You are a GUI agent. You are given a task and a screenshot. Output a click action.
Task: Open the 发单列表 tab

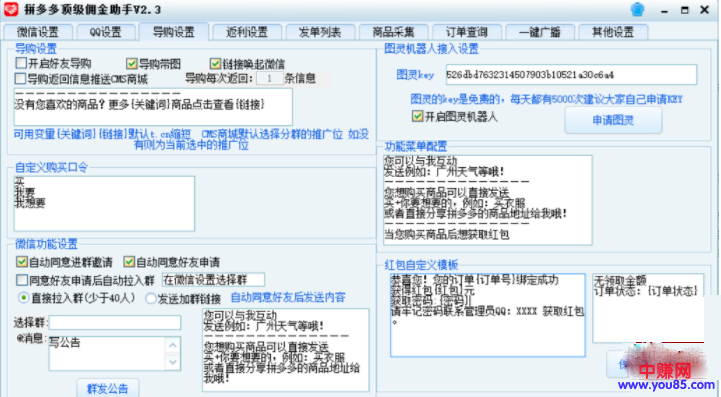tap(320, 32)
